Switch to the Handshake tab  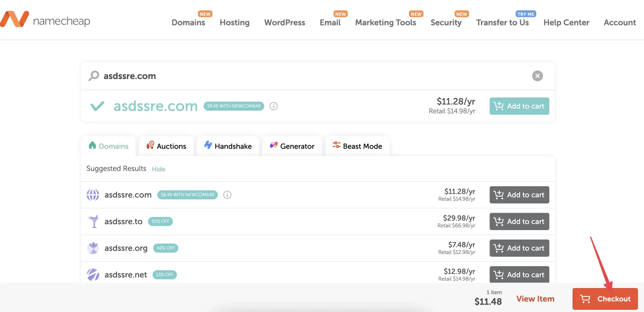click(228, 146)
